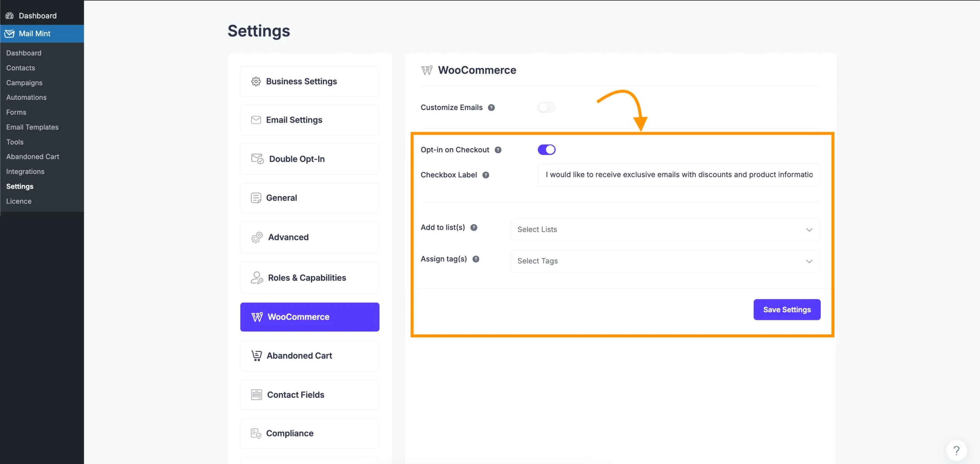Go to Automations in the sidebar
Screen dimensions: 980x464
click(26, 97)
